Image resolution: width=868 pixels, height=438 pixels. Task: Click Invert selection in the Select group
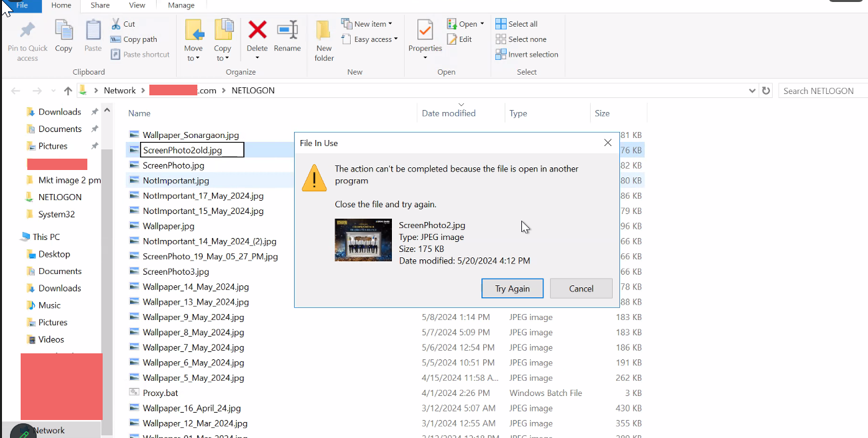coord(527,54)
